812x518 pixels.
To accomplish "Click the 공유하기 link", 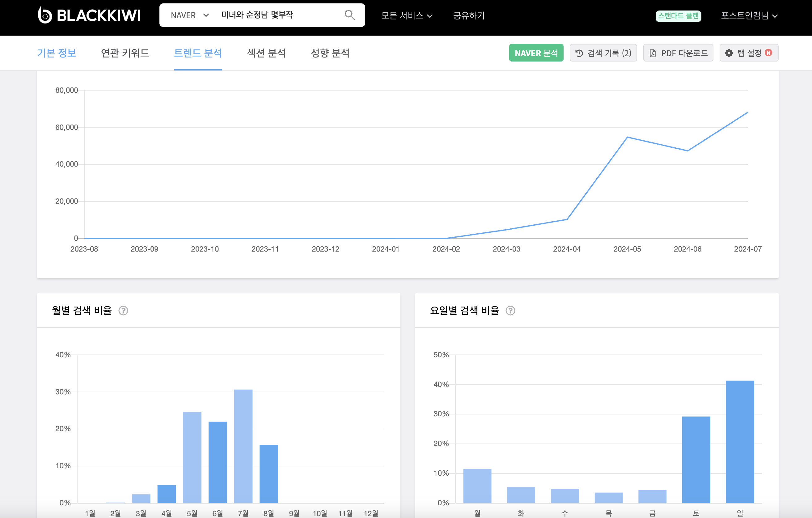I will [x=469, y=15].
